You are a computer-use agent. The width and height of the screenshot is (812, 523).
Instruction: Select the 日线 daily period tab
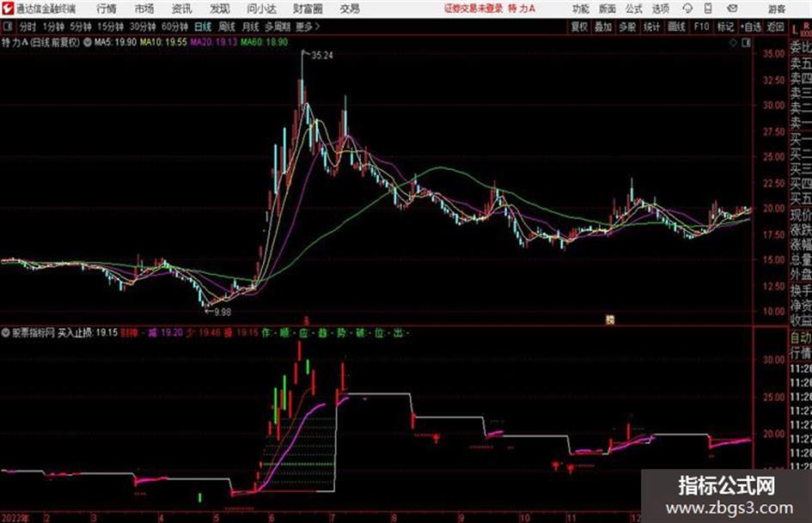point(203,27)
